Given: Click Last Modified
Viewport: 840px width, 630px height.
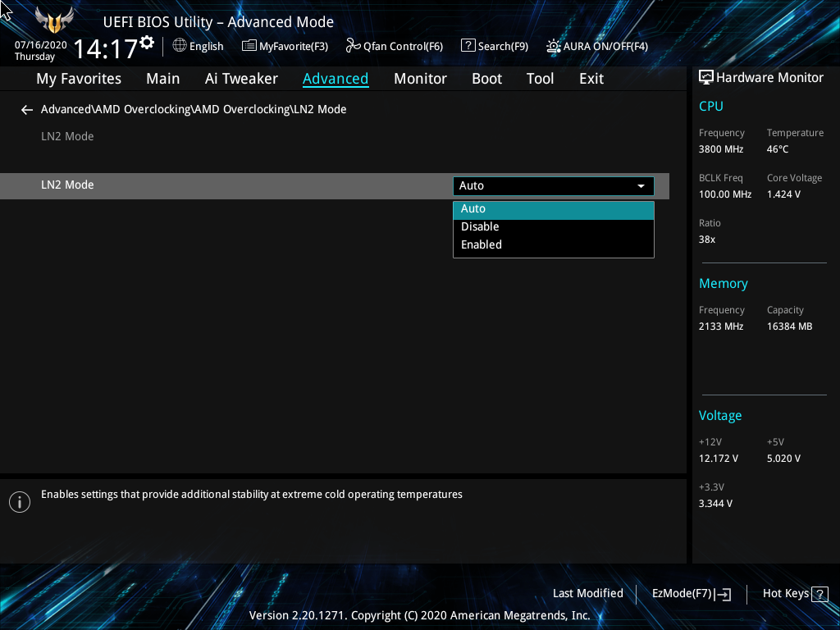Looking at the screenshot, I should click(587, 594).
